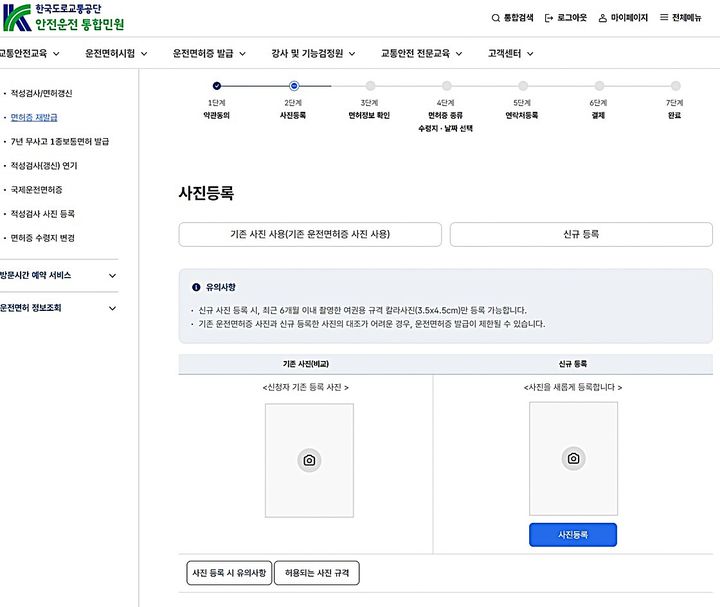This screenshot has width=720, height=607.
Task: Expand 운전면허 정보조회 section
Action: [58, 308]
